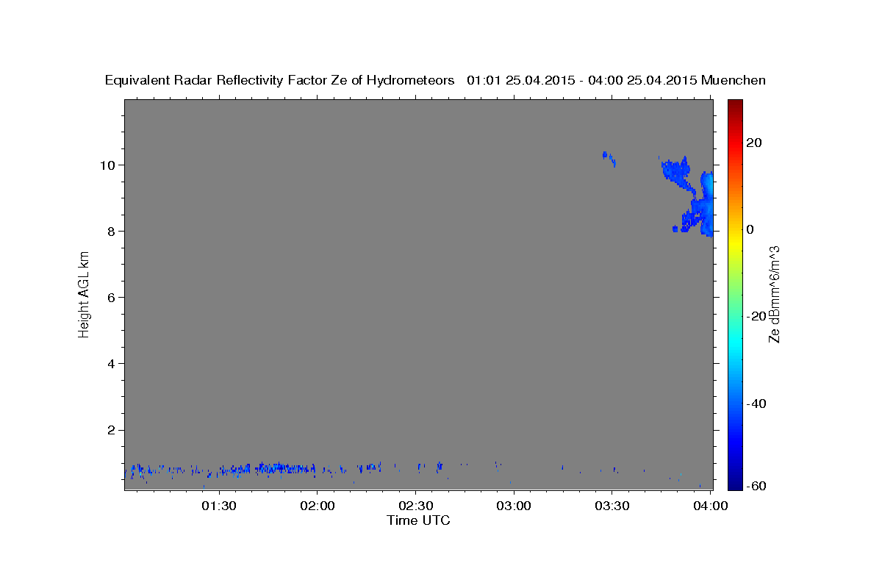The width and height of the screenshot is (882, 588).
Task: Click the plot title text
Action: click(436, 80)
